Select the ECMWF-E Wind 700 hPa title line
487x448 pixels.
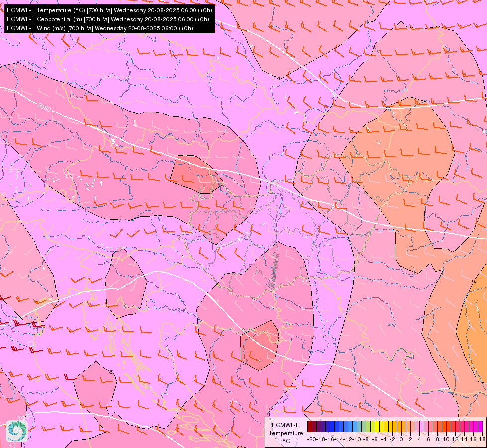click(x=99, y=28)
